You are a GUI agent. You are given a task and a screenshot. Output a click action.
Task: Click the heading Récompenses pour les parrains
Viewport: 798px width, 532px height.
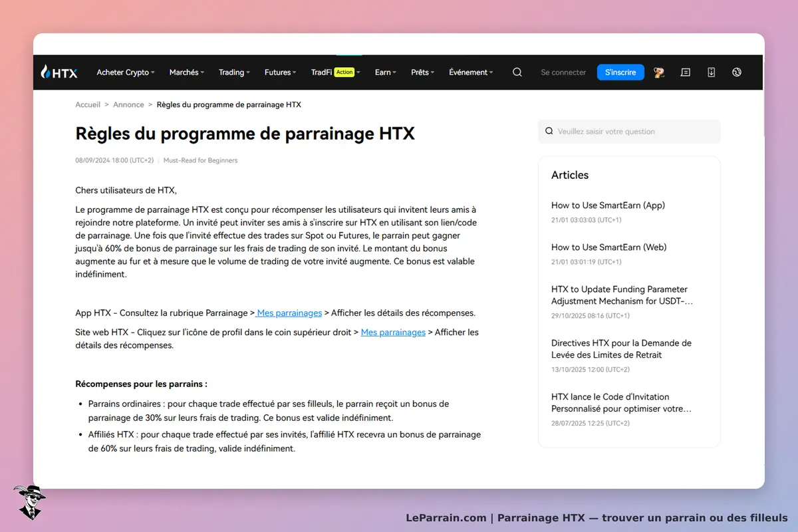pyautogui.click(x=141, y=384)
